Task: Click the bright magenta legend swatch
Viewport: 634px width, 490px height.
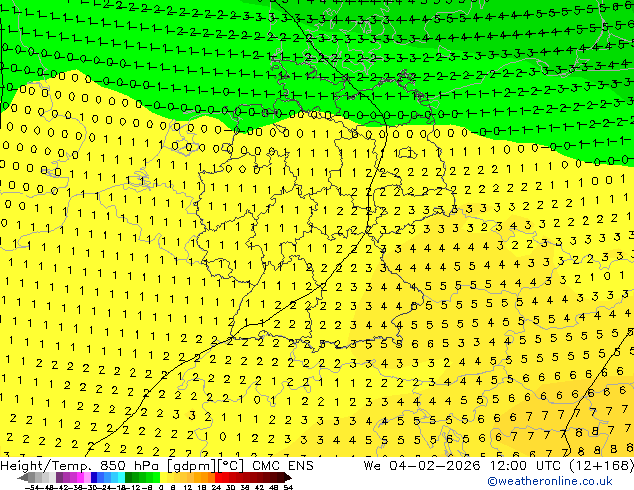Action: [x=80, y=477]
